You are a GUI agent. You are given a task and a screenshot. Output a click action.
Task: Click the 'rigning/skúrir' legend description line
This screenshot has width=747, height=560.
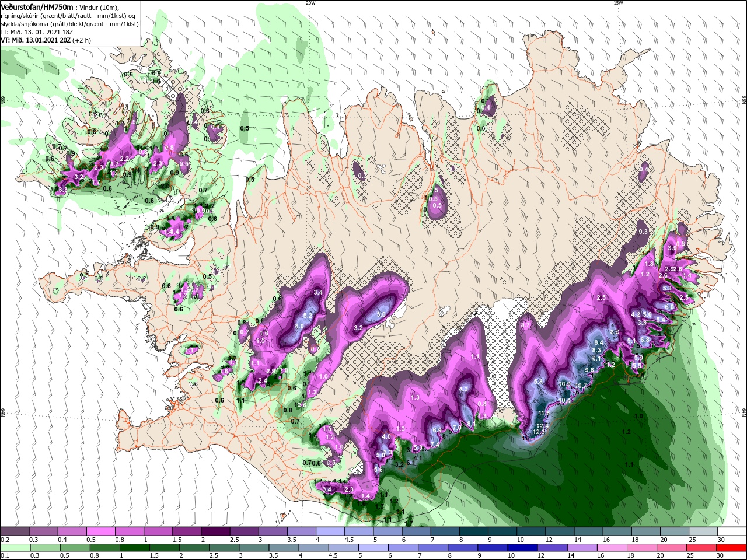[x=68, y=15]
